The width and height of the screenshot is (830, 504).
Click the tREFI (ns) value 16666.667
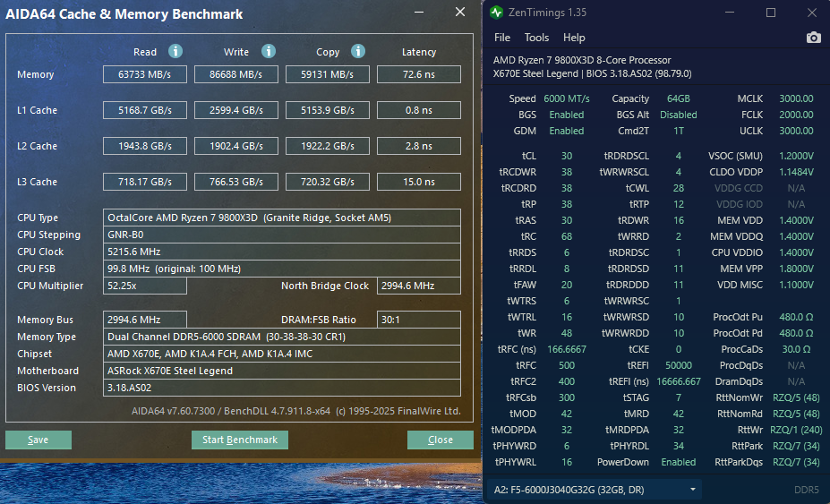tap(678, 381)
